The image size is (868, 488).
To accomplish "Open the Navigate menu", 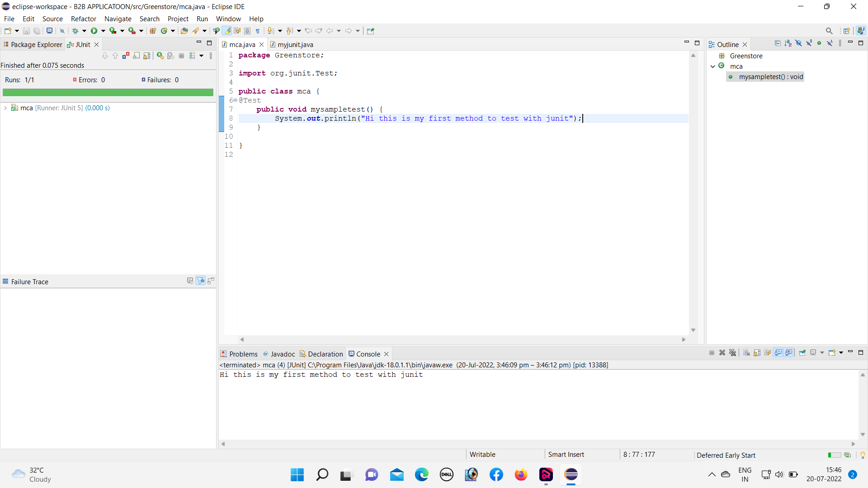I will click(x=118, y=19).
